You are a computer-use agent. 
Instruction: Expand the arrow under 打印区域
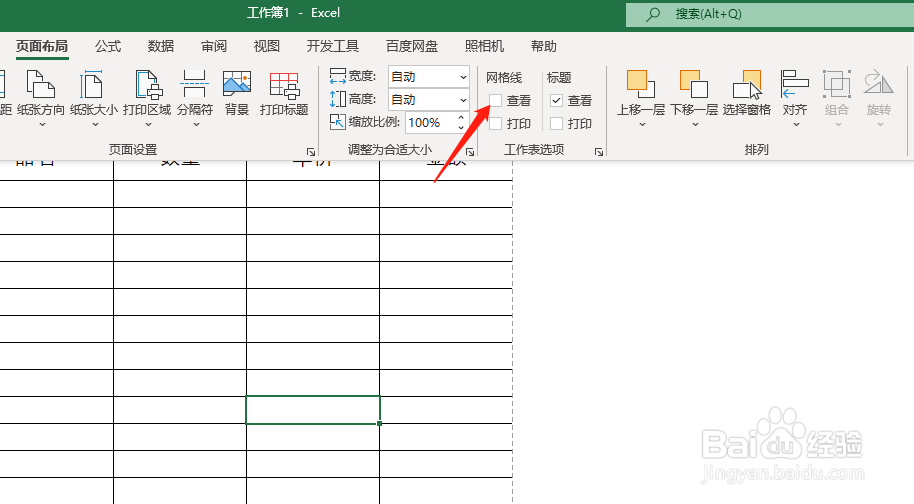tap(148, 124)
